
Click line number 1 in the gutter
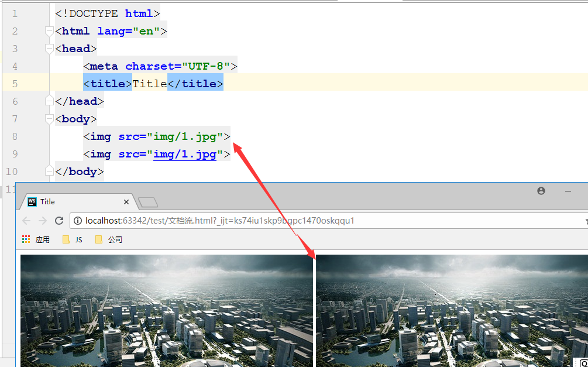click(x=14, y=14)
